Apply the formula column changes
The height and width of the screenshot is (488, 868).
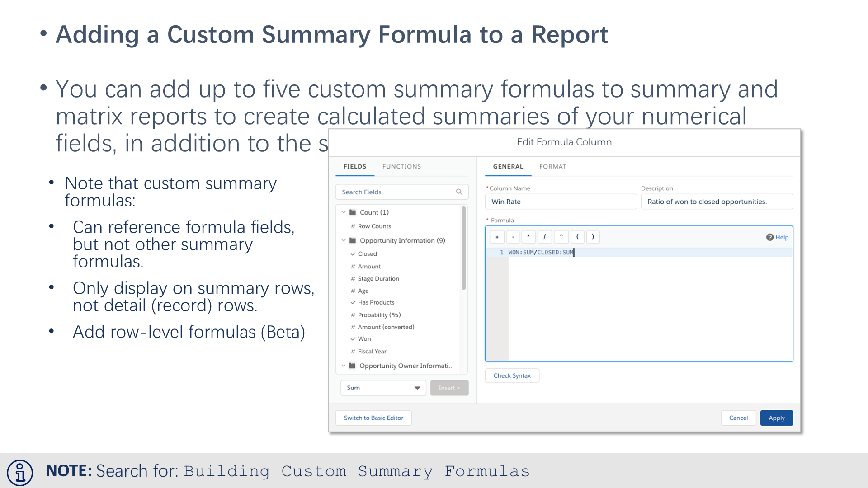[777, 418]
